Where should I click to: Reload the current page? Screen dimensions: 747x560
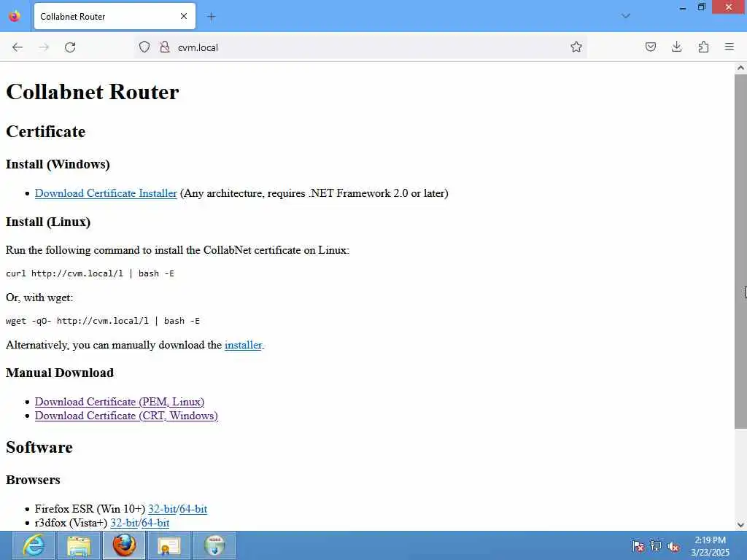tap(70, 47)
